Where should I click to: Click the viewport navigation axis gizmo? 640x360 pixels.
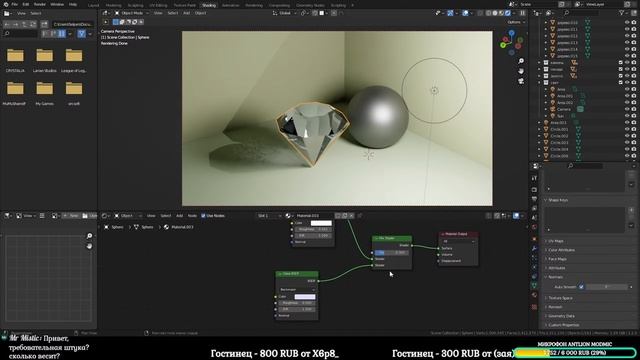(511, 42)
